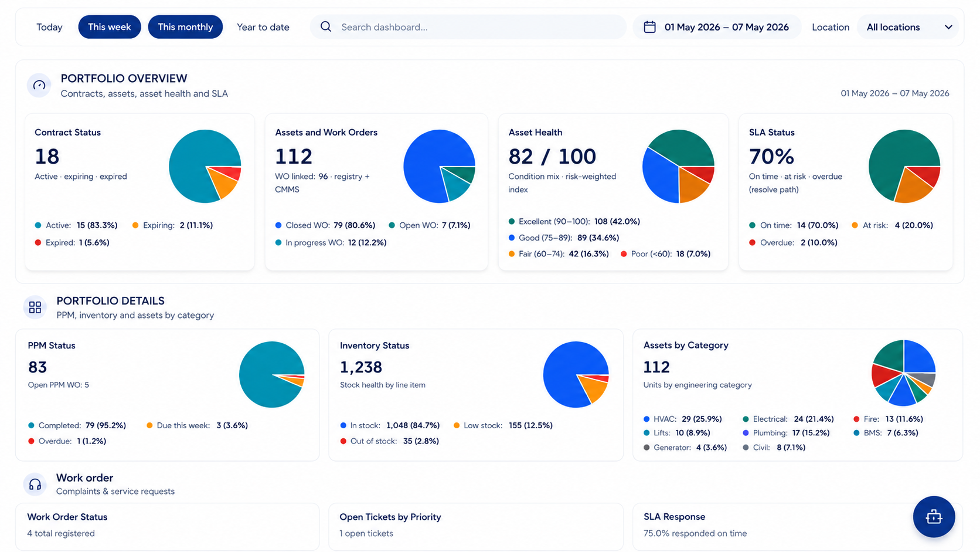
Task: Click the PPM Status pie chart
Action: (x=272, y=374)
